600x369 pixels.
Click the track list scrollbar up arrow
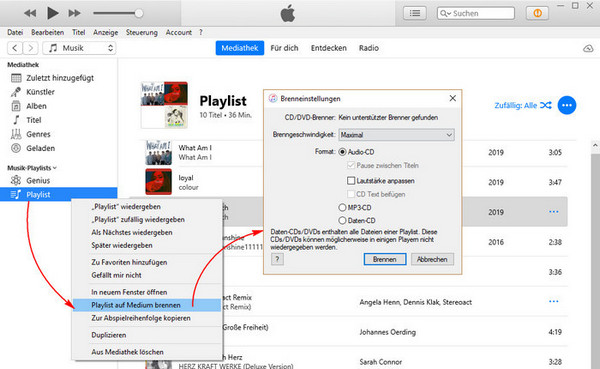(595, 145)
